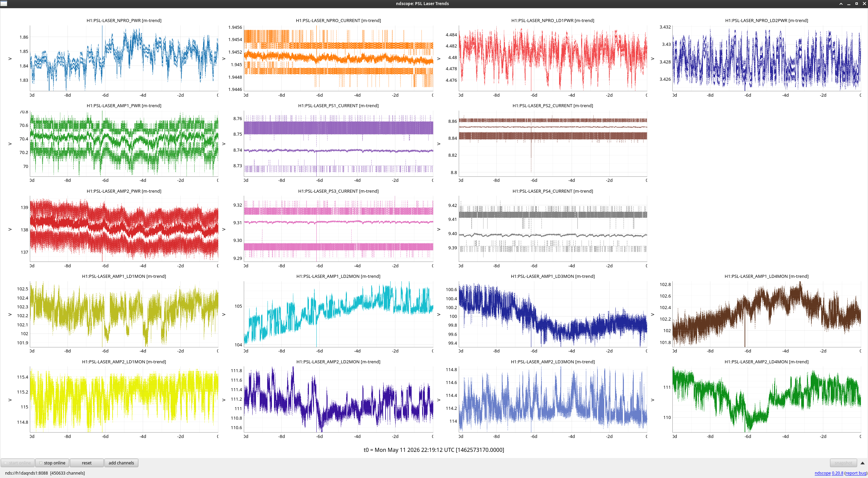Select the AMP2_PWR red trend plot
Screen dimensions: 868x478
(124, 229)
